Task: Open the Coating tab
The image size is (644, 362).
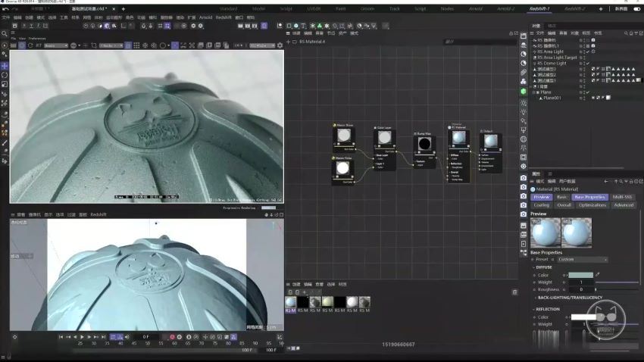Action: click(x=541, y=204)
